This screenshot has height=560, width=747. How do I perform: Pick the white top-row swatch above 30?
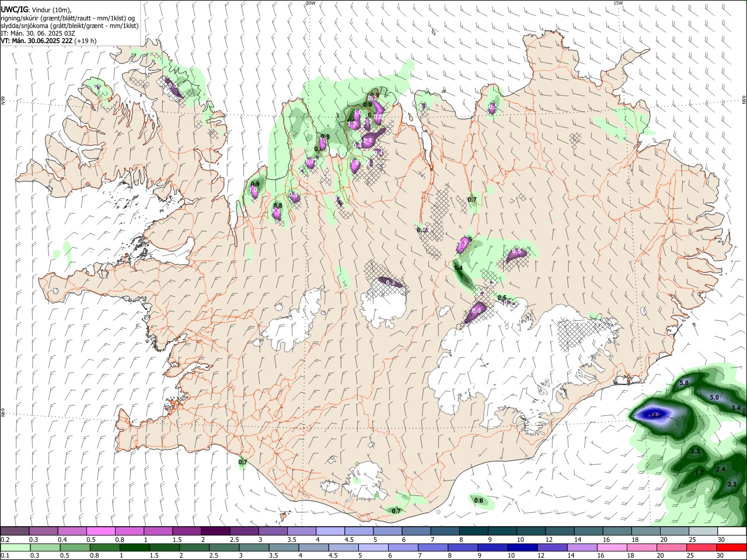coord(732,531)
